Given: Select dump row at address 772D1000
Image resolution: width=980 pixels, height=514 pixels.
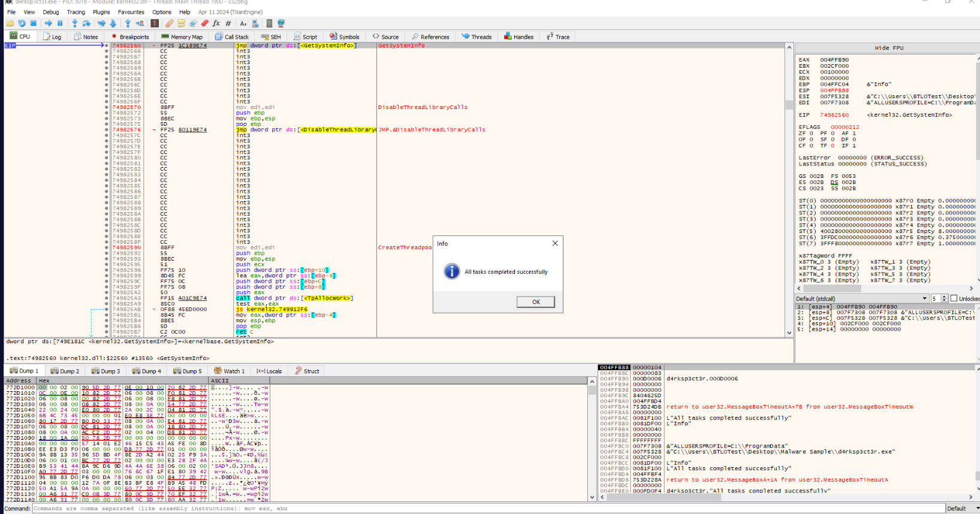Looking at the screenshot, I should (137, 388).
